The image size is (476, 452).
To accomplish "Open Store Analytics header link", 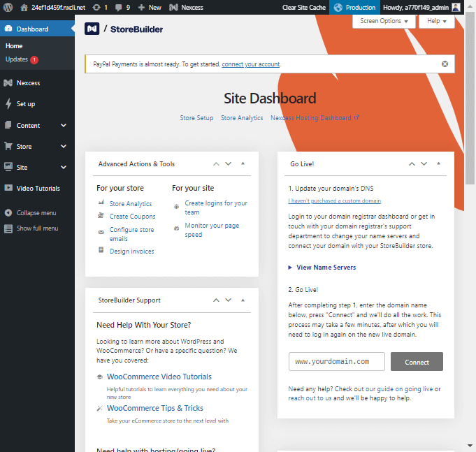I will coord(242,117).
